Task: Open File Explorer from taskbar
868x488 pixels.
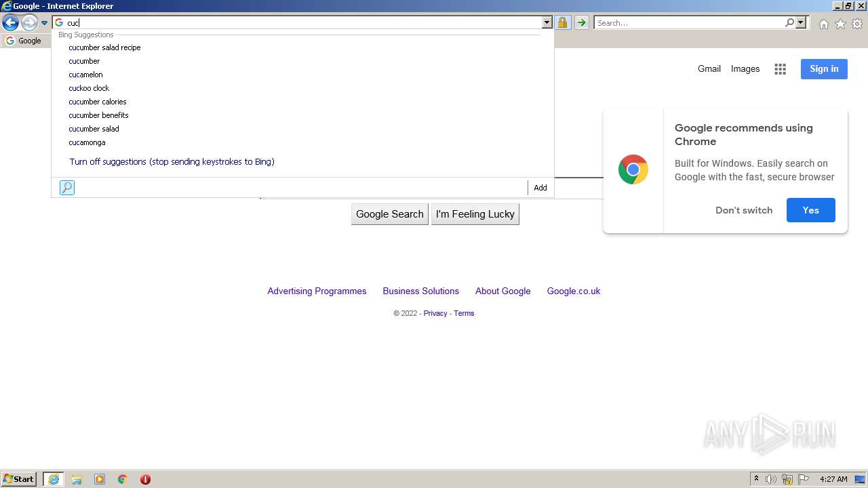Action: pyautogui.click(x=77, y=479)
